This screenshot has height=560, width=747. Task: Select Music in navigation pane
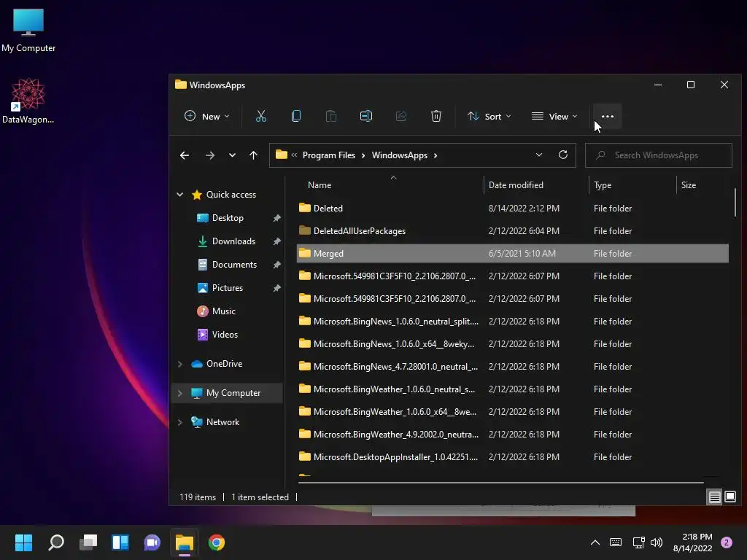pyautogui.click(x=223, y=311)
